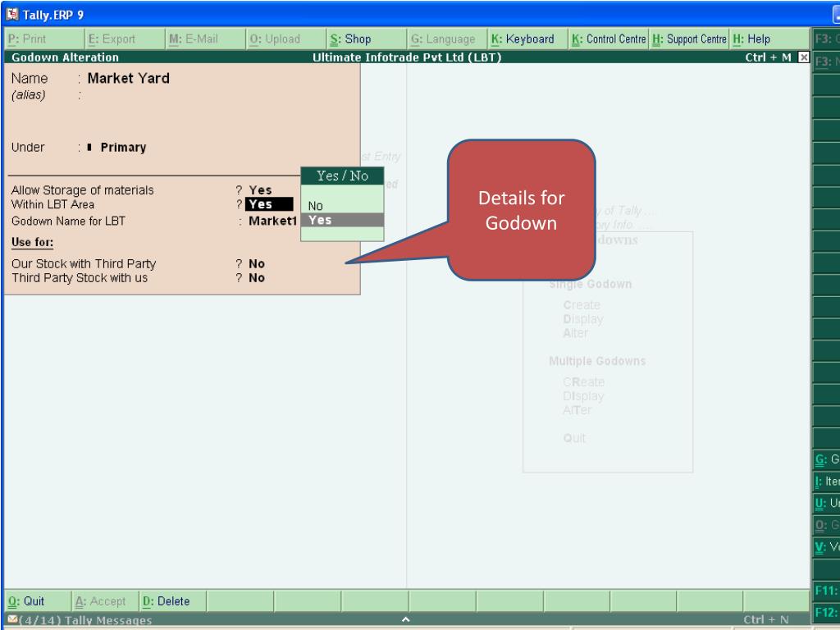Click the Within LBT Area Yes field
Screen dimensions: 840x630
click(x=269, y=204)
